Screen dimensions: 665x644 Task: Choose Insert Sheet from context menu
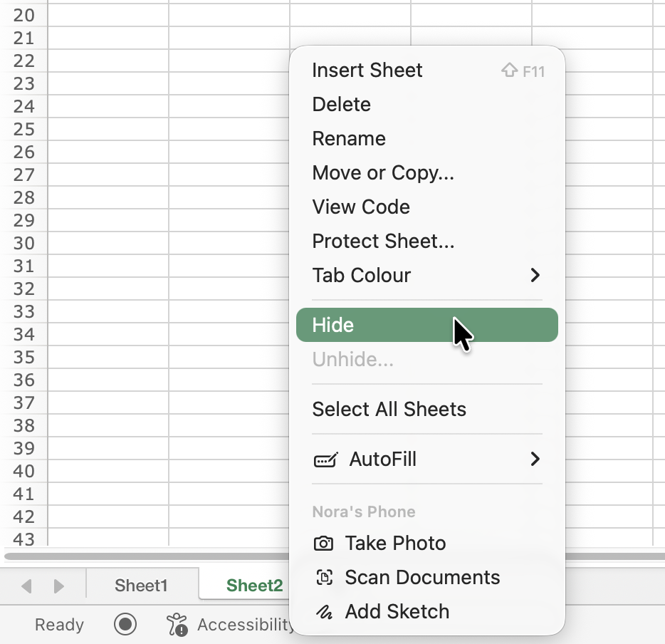[x=367, y=70]
